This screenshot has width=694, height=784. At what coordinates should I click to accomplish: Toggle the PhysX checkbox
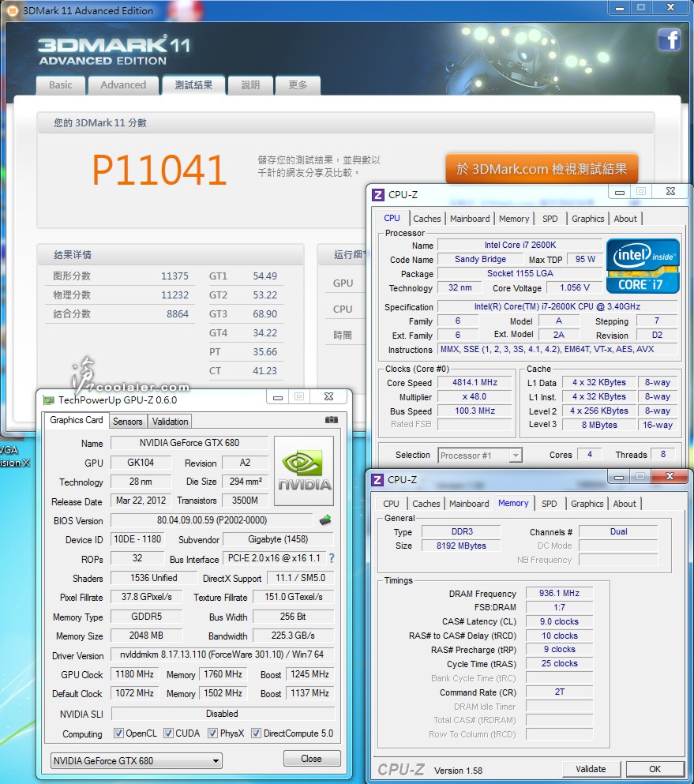point(212,733)
